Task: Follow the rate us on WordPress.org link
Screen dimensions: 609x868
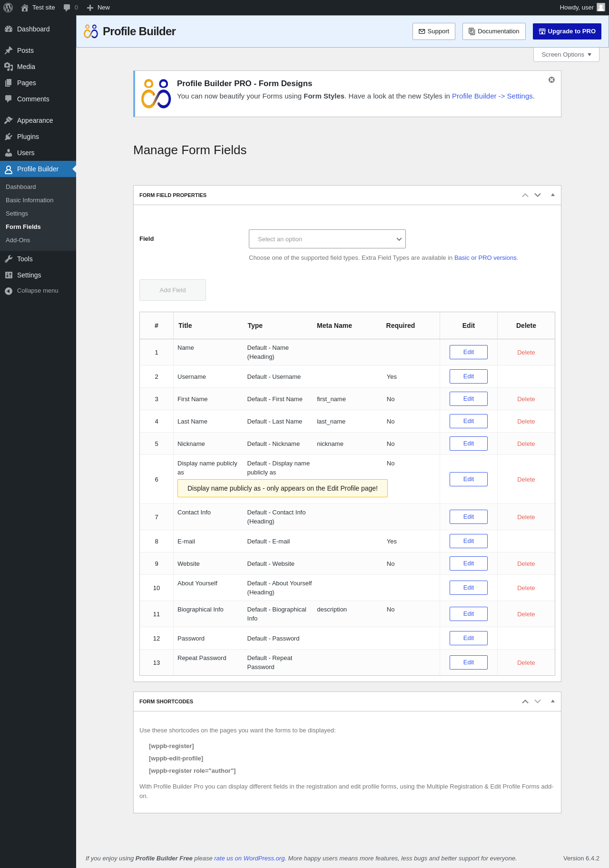Action: (x=249, y=858)
